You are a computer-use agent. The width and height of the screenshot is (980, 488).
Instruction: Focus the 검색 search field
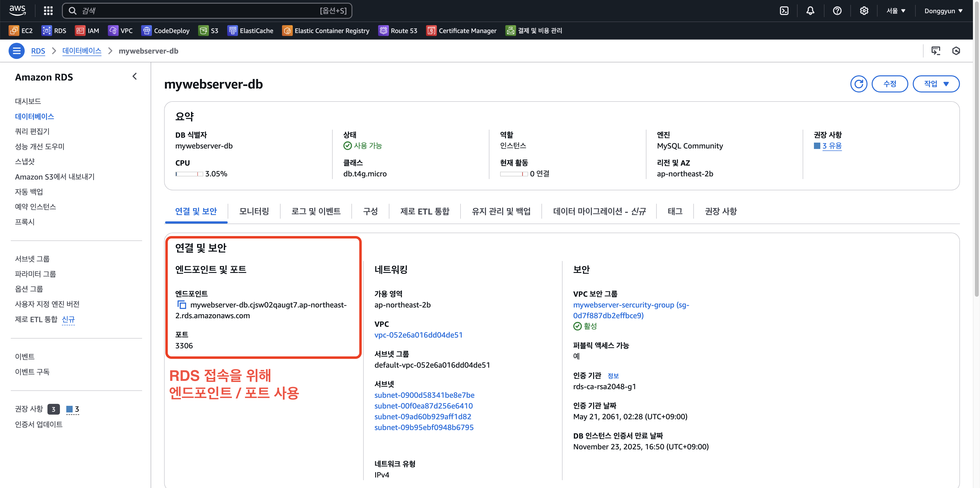tap(207, 11)
